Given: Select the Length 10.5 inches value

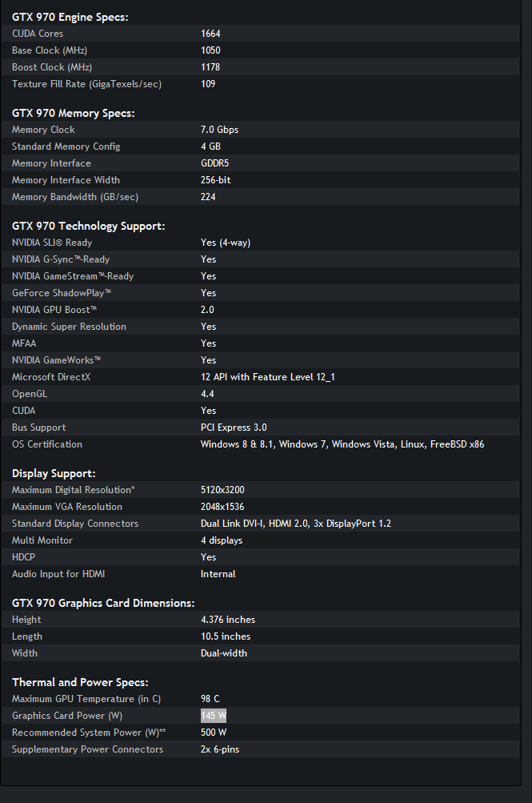Looking at the screenshot, I should (226, 636).
